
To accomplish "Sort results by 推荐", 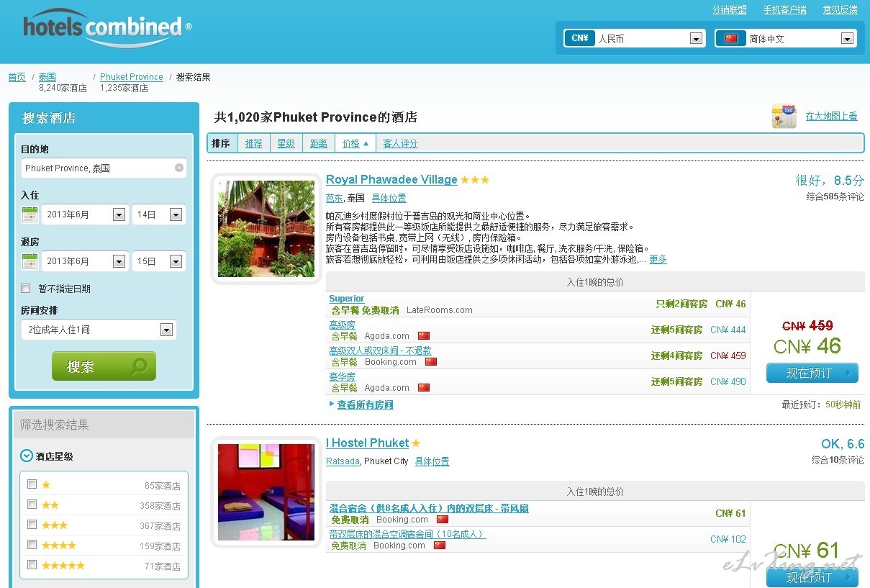I will coord(253,143).
